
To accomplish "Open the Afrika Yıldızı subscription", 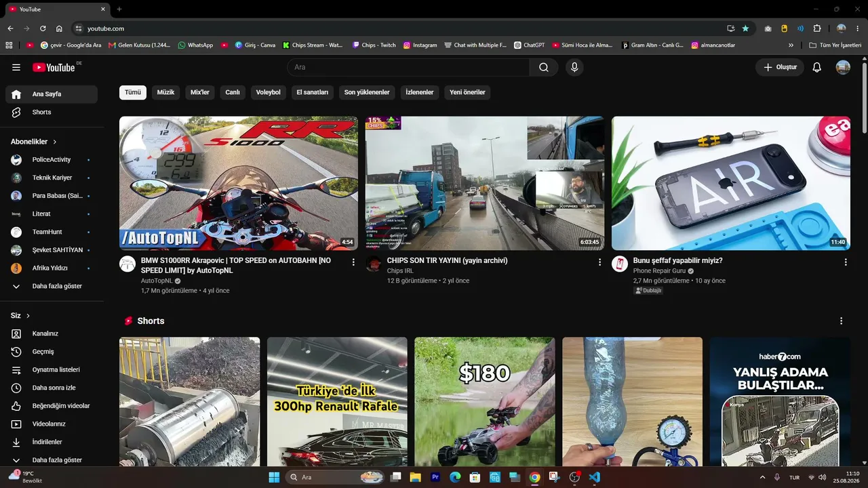I will [x=52, y=268].
